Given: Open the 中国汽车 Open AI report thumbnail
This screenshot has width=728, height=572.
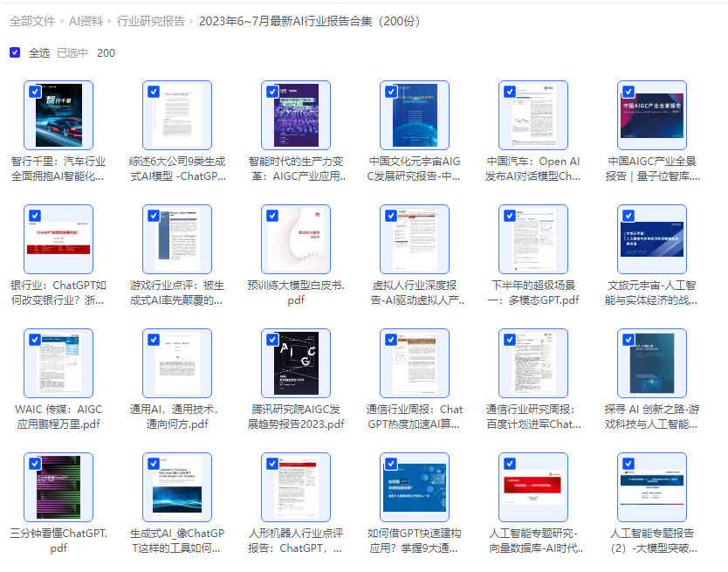Looking at the screenshot, I should [533, 115].
